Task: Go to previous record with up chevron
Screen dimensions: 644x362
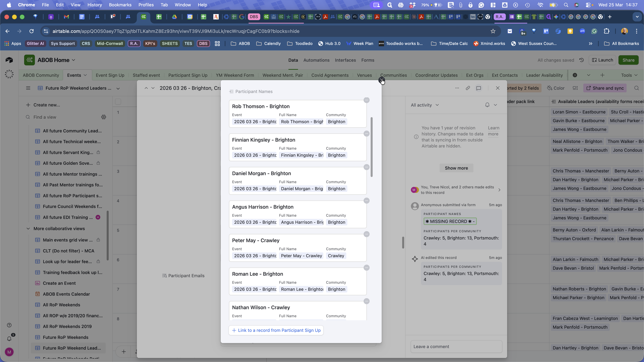Action: click(x=146, y=88)
